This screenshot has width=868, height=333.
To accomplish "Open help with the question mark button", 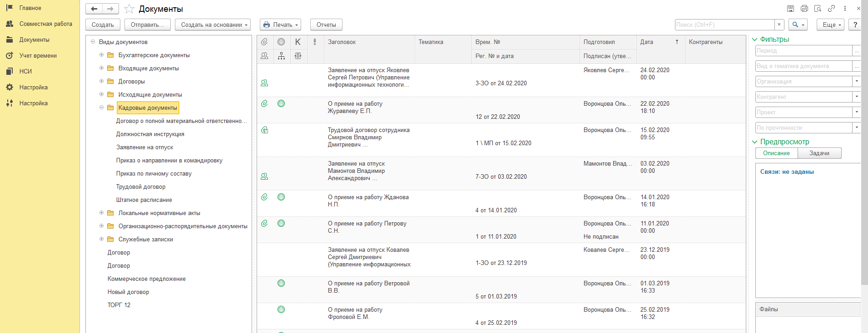I will tap(855, 24).
